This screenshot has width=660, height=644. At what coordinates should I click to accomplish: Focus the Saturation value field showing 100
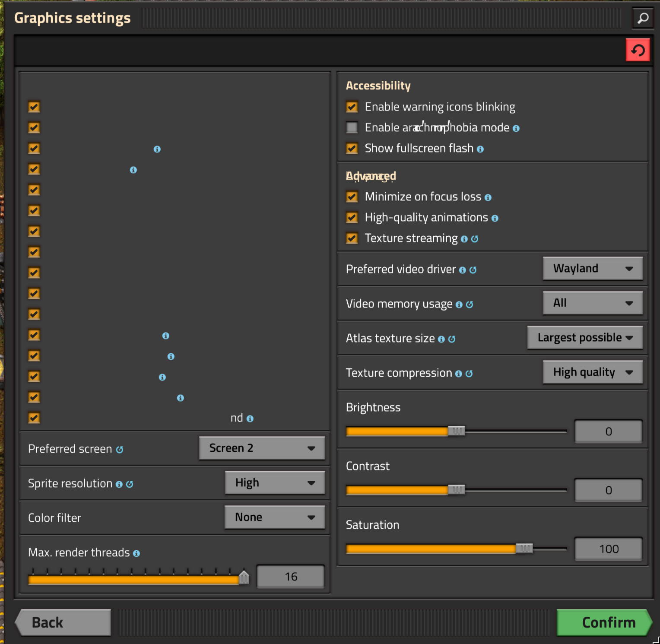coord(608,549)
